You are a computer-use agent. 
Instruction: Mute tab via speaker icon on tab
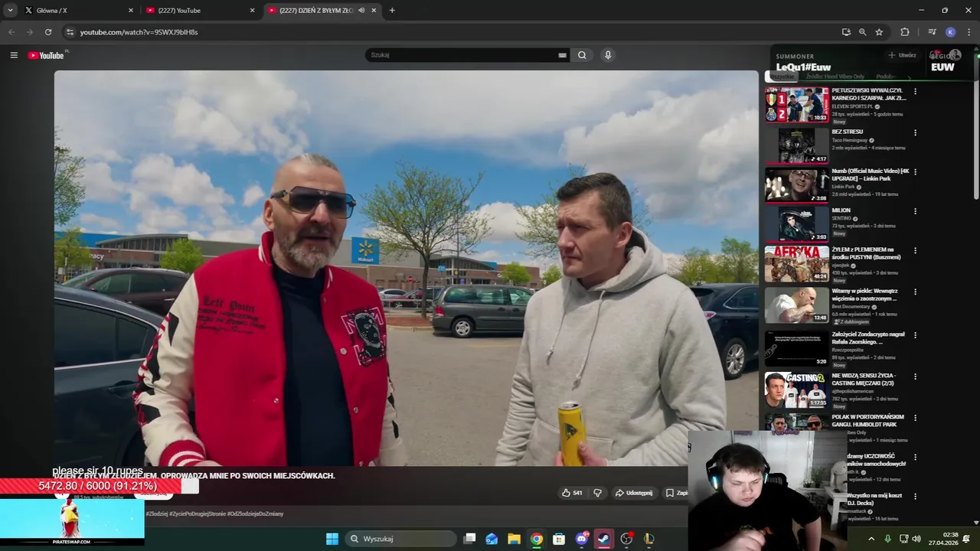click(361, 10)
